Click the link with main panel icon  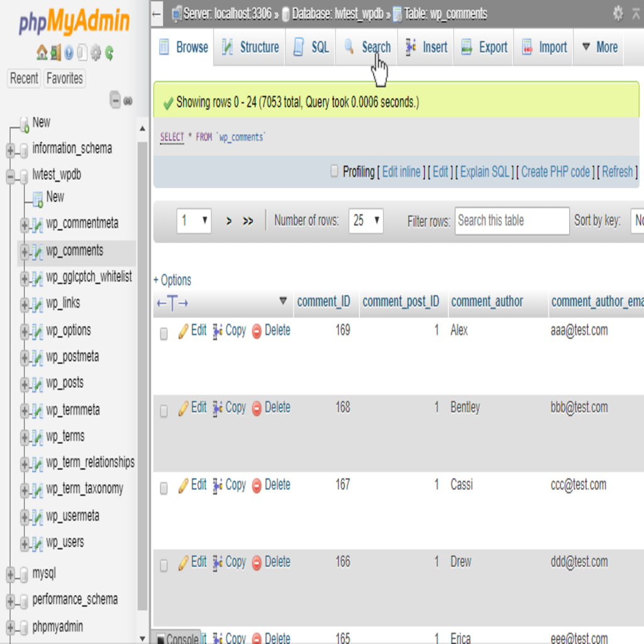(x=128, y=101)
